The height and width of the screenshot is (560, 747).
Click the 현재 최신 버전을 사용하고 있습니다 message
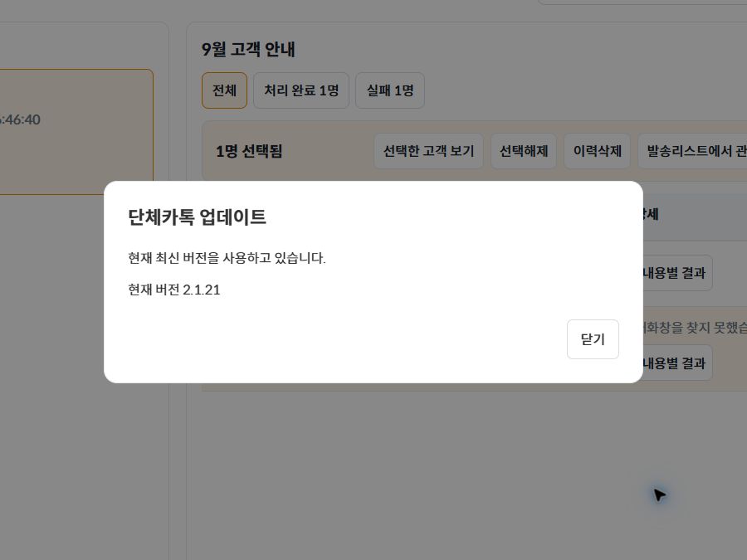[227, 258]
